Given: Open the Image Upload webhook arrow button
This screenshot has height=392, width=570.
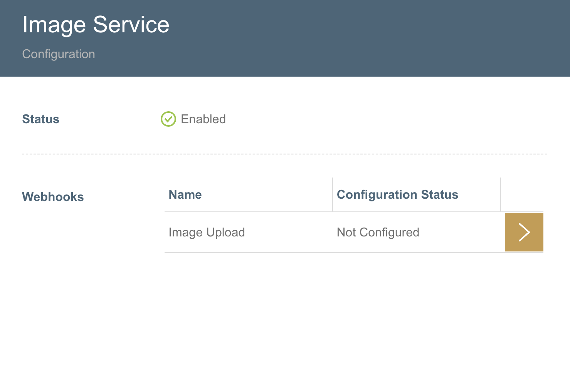Looking at the screenshot, I should click(x=524, y=232).
